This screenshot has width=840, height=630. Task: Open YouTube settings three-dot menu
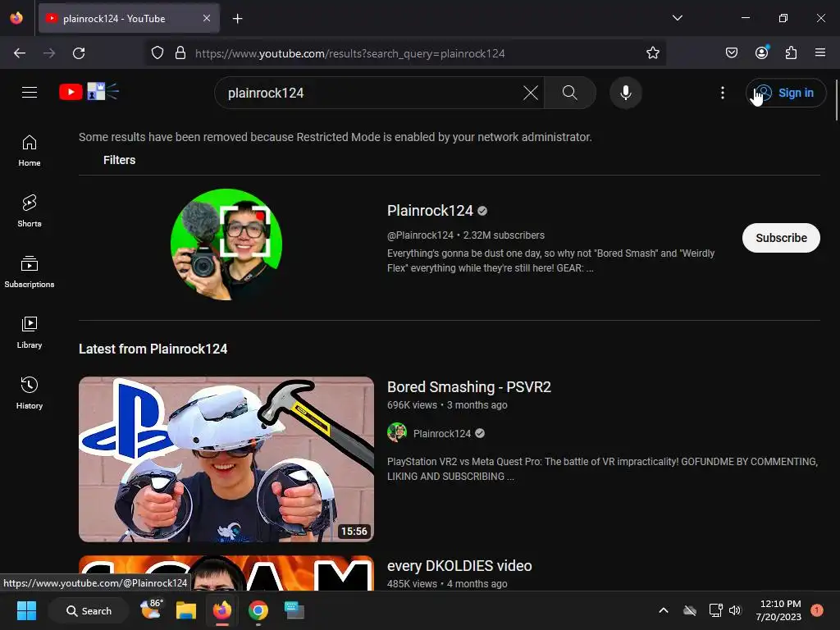[723, 93]
